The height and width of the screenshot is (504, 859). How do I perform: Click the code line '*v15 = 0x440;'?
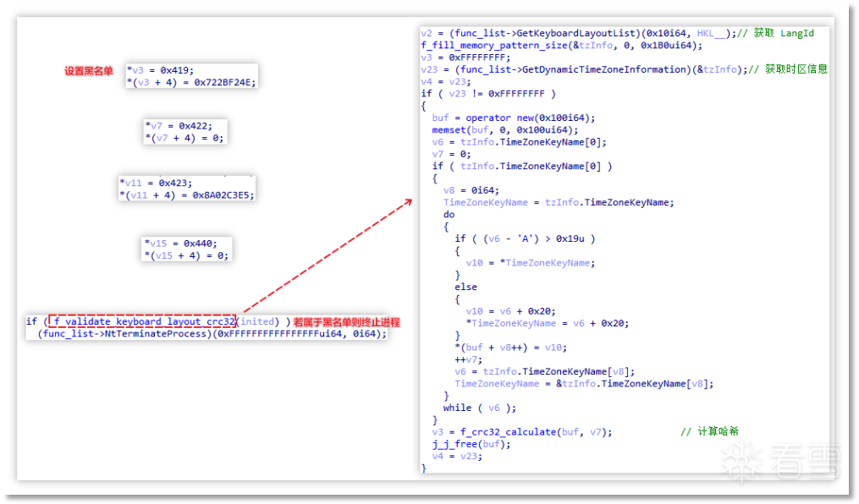coord(181,244)
